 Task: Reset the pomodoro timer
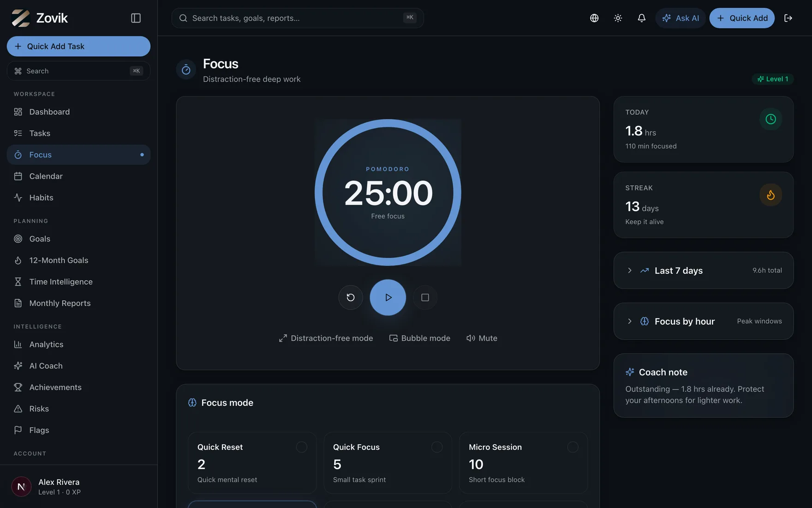point(351,297)
